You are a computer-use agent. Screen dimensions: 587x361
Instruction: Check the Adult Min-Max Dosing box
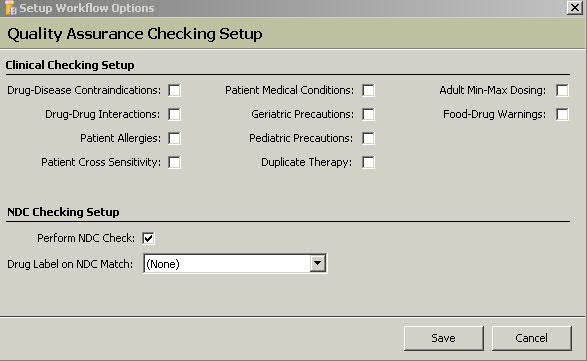[x=562, y=90]
